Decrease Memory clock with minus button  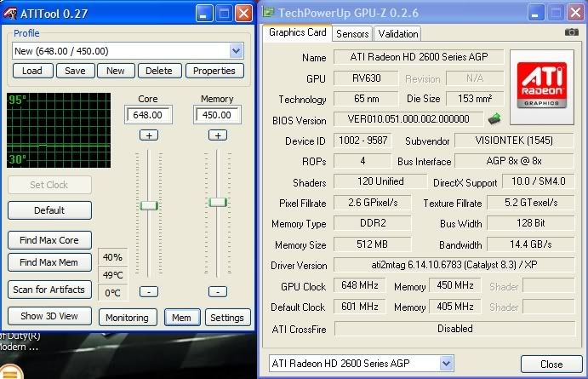click(x=218, y=291)
